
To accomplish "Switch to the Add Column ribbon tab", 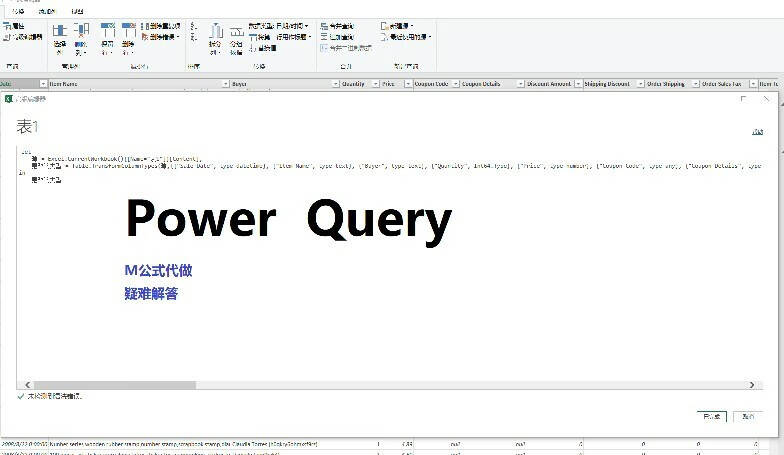I will coord(48,11).
